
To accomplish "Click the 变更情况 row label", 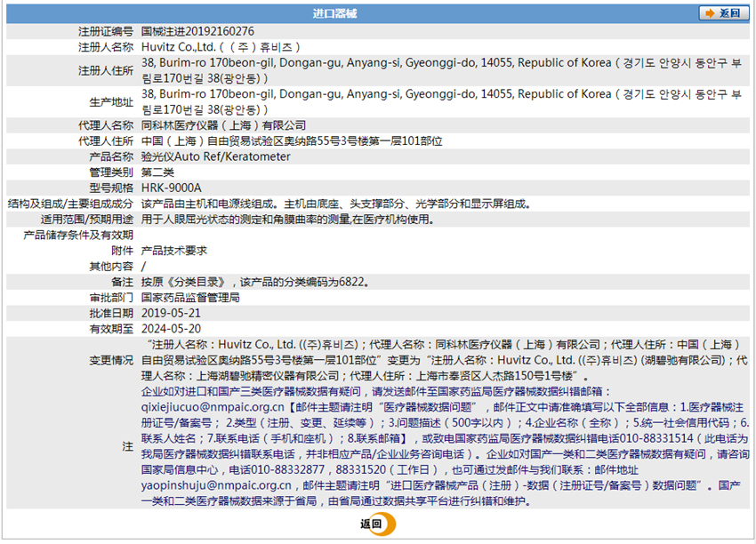I will 111,360.
